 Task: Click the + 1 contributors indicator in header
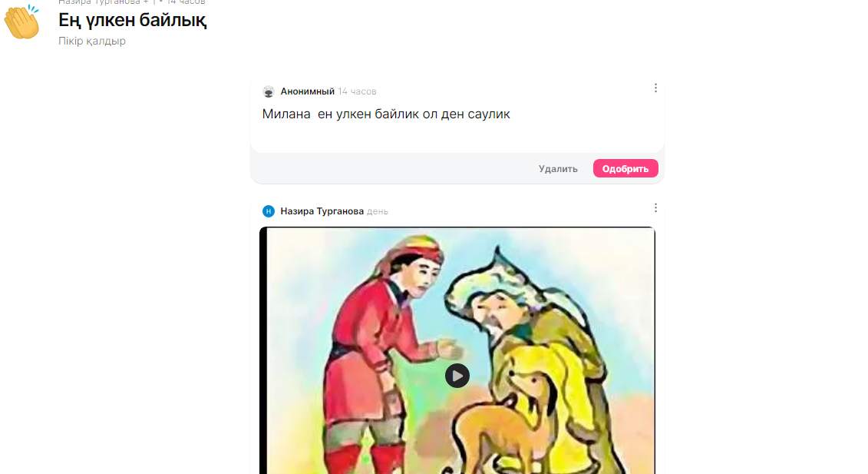pyautogui.click(x=150, y=2)
